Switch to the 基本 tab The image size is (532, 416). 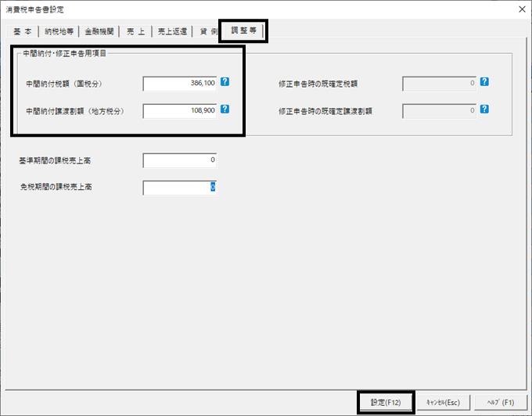coord(23,31)
